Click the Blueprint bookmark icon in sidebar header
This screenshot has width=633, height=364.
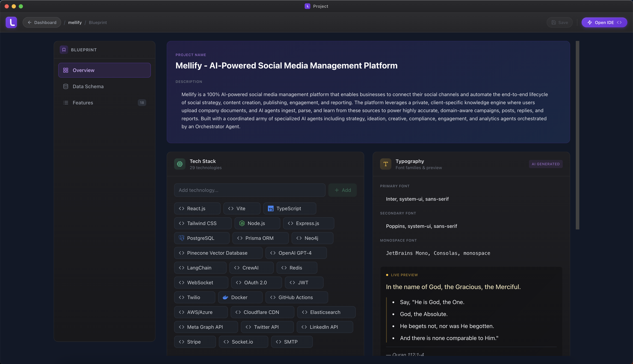tap(64, 50)
